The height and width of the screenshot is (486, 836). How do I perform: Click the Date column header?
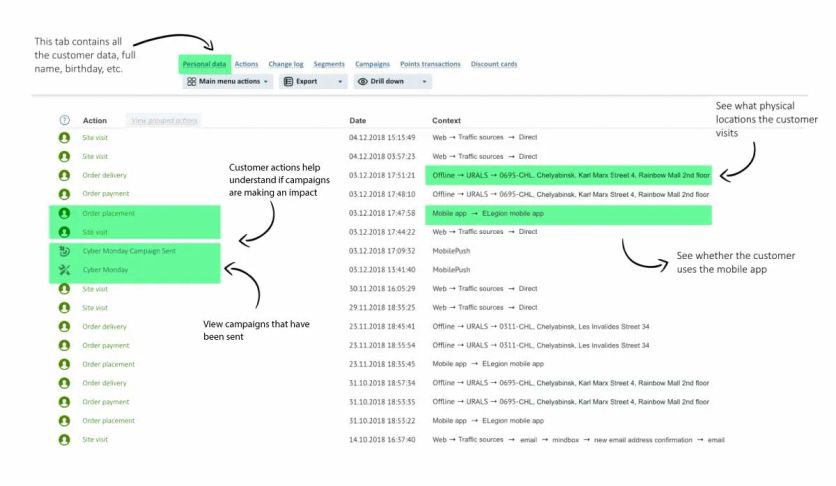(358, 121)
